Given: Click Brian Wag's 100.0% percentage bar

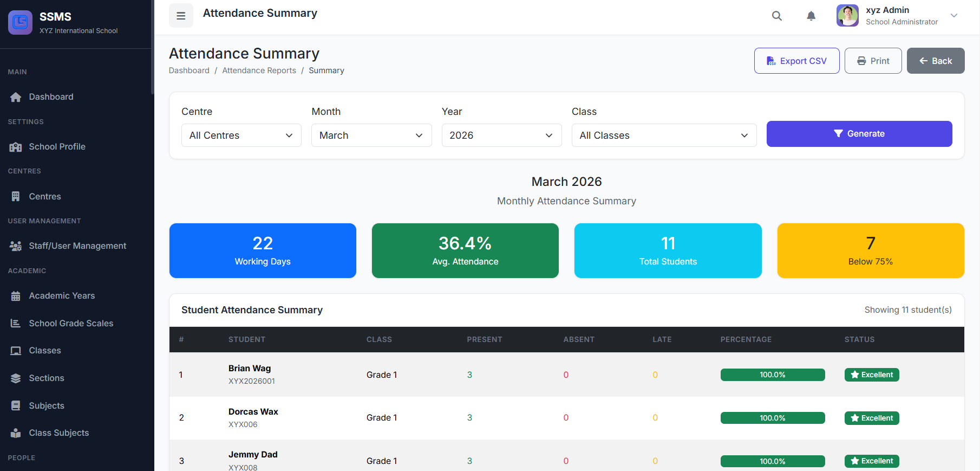Looking at the screenshot, I should [x=772, y=375].
